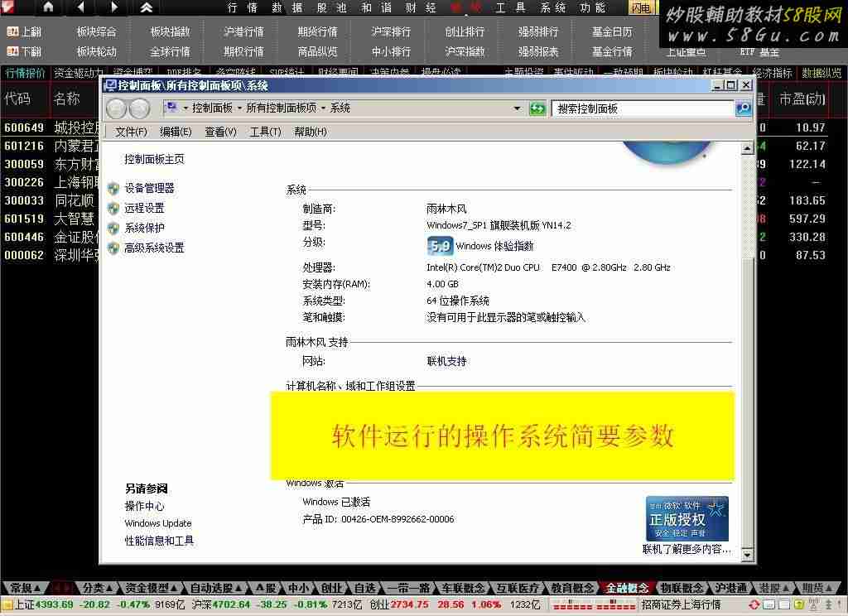Screen dimensions: 848x616
Task: Click the red logo icon of stock software
Action: click(x=7, y=7)
